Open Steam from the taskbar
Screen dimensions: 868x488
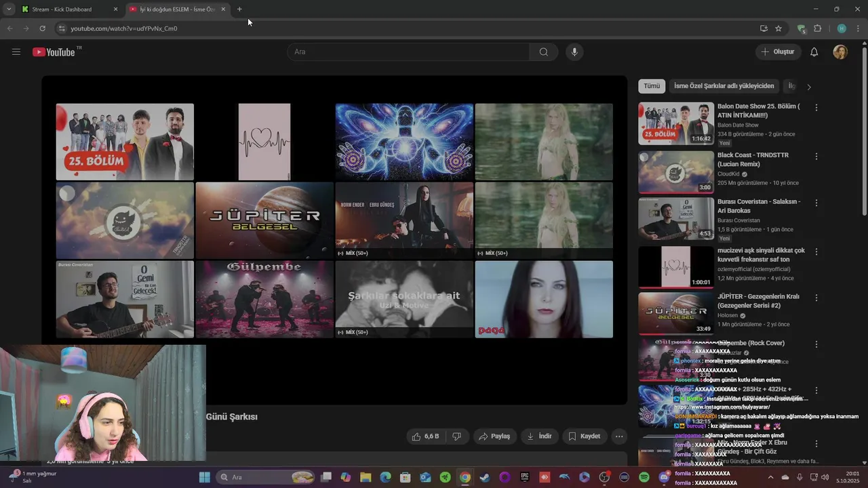click(x=484, y=477)
